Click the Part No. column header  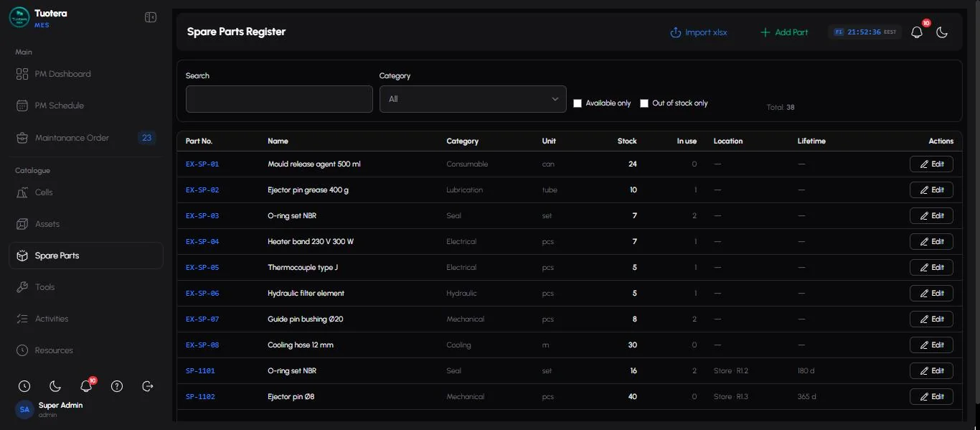coord(199,141)
